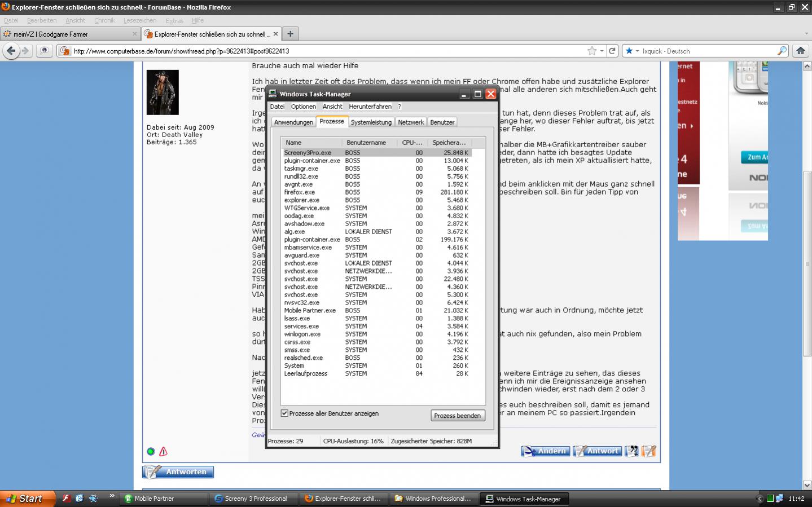The image size is (812, 507).
Task: Select firefox.exe process row
Action: (x=377, y=192)
